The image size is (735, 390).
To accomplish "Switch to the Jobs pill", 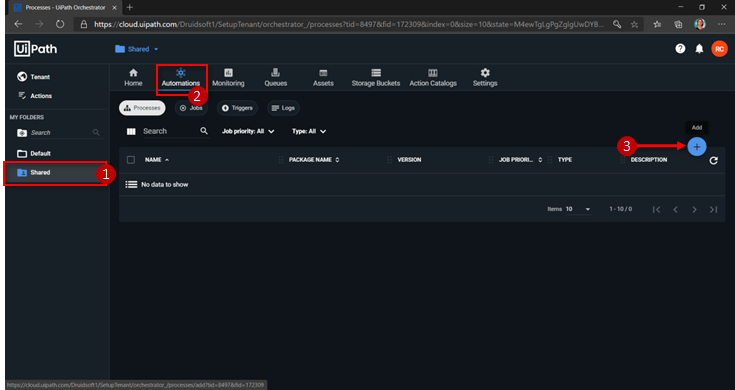I will 191,108.
